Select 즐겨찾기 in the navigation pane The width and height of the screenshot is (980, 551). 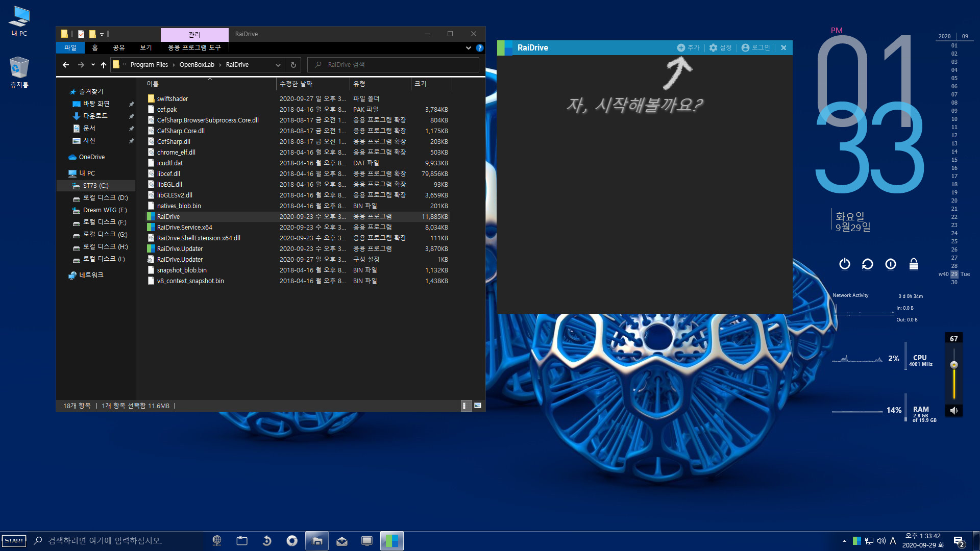coord(91,91)
